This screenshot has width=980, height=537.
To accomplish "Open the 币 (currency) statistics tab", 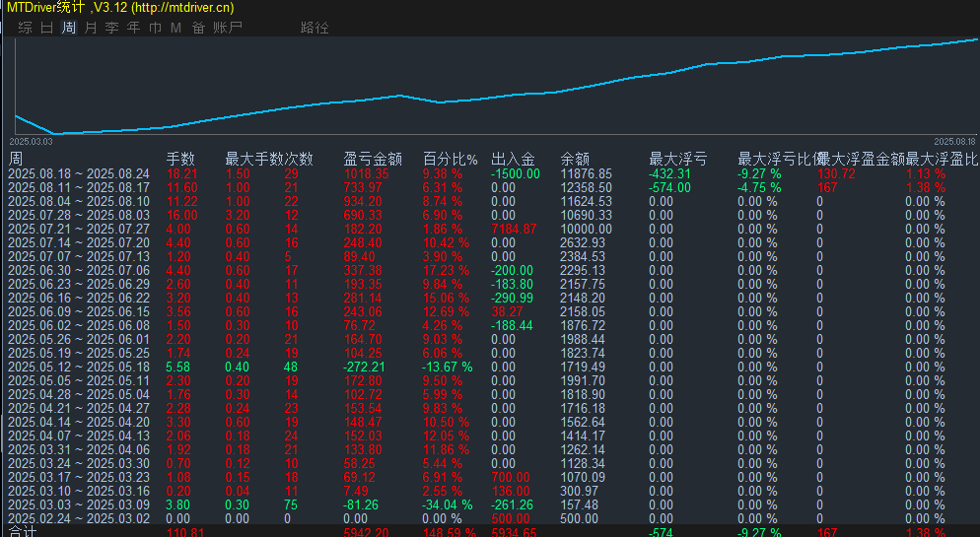I will (x=155, y=28).
